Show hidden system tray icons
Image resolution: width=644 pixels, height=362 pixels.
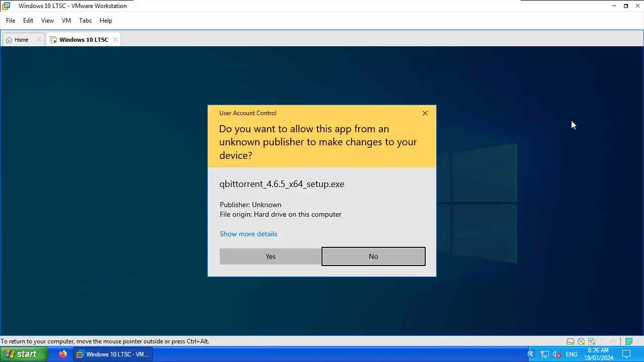pyautogui.click(x=530, y=354)
